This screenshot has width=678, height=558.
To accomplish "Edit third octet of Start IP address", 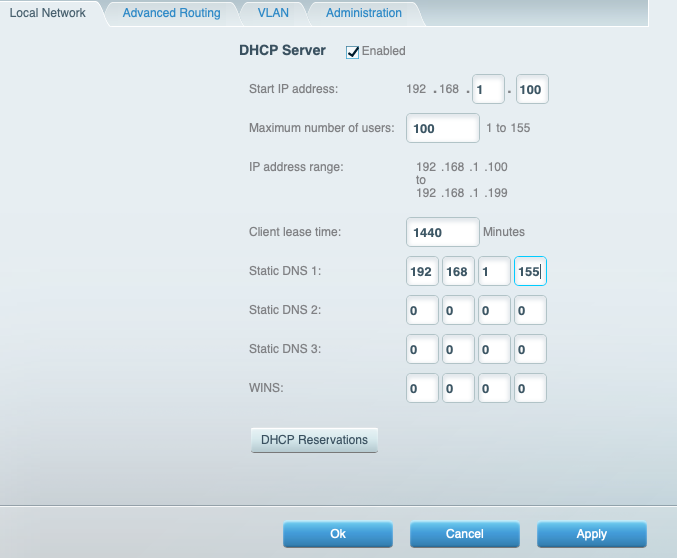I will click(x=488, y=89).
